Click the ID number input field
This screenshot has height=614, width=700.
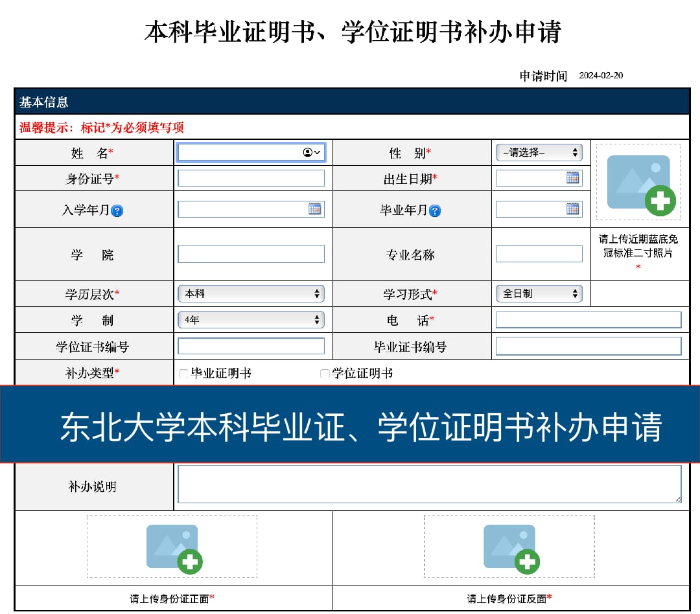coord(251,179)
